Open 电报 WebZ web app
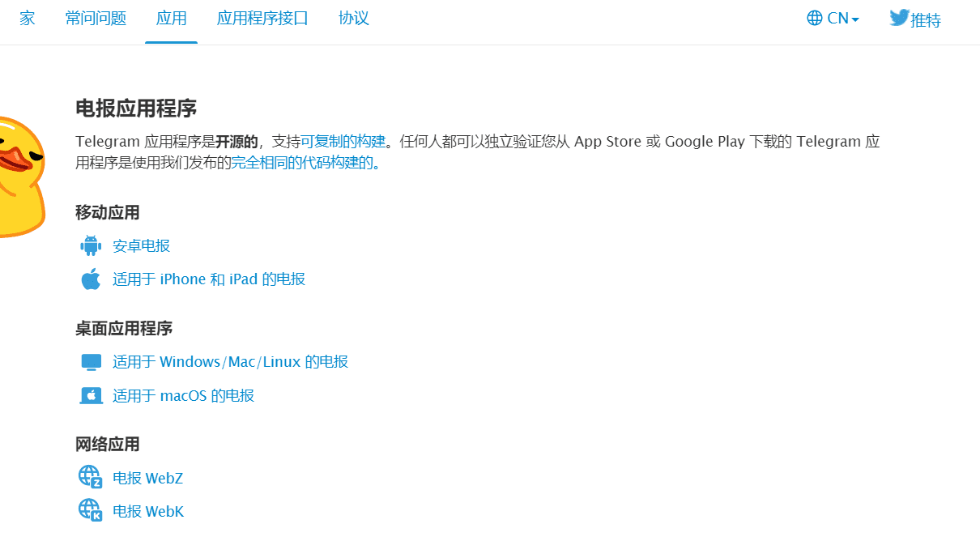Image resolution: width=980 pixels, height=541 pixels. click(x=148, y=477)
